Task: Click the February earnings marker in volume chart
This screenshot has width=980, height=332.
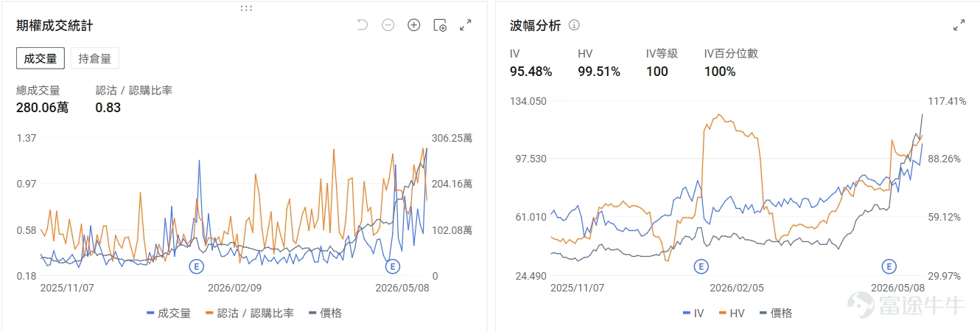Action: pos(197,266)
